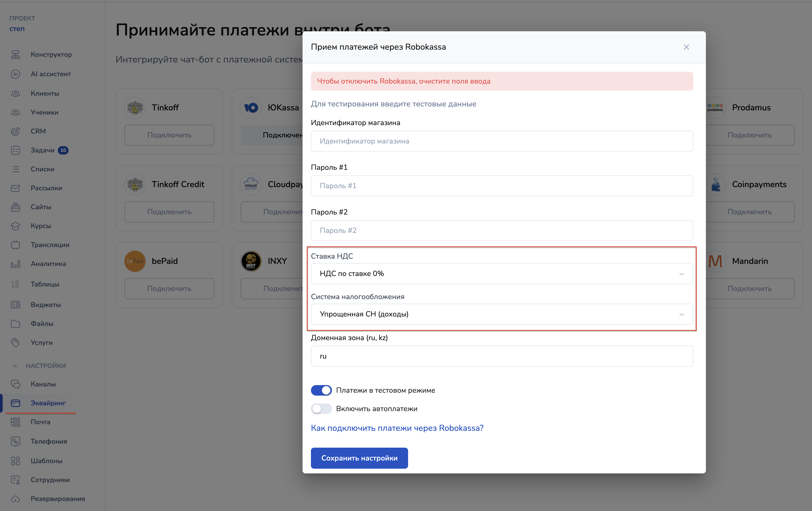Open the Как подключить платежи через Robokassa link
Image resolution: width=812 pixels, height=511 pixels.
click(x=397, y=428)
